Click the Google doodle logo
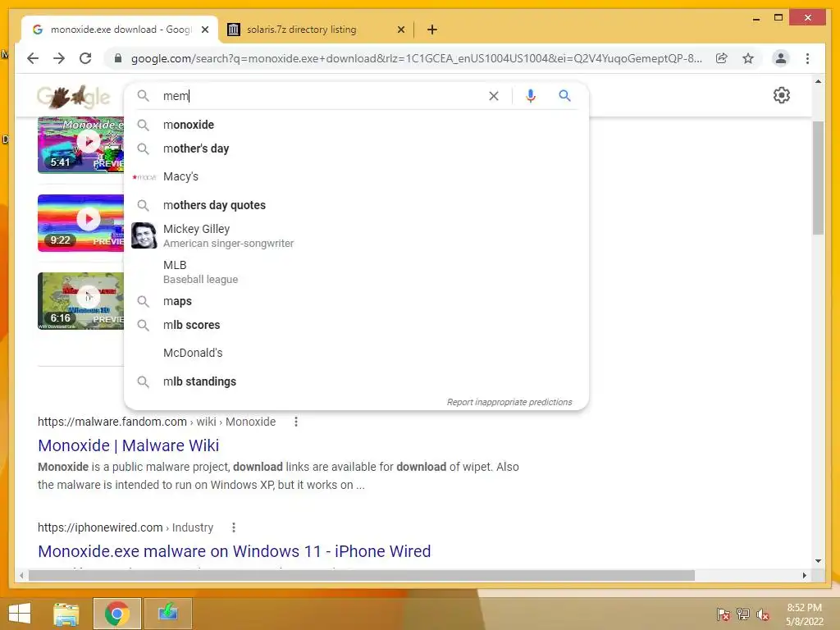Image resolution: width=840 pixels, height=630 pixels. click(73, 97)
